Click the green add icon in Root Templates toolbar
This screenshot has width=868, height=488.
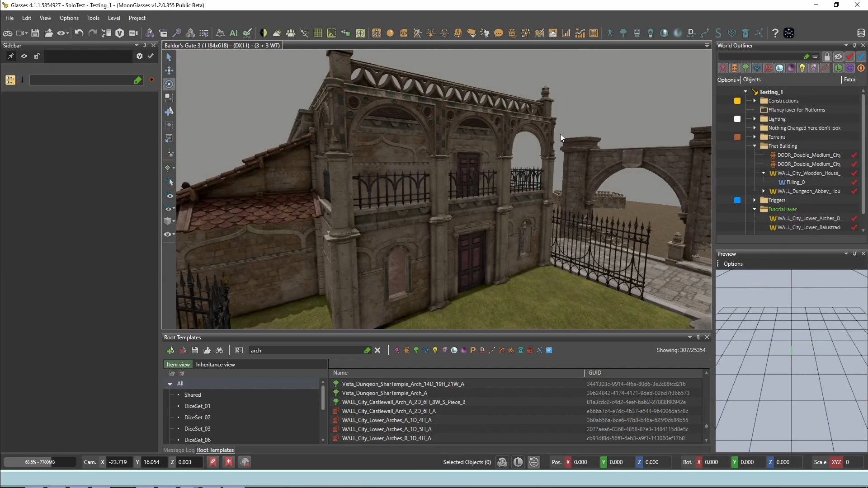pos(171,350)
